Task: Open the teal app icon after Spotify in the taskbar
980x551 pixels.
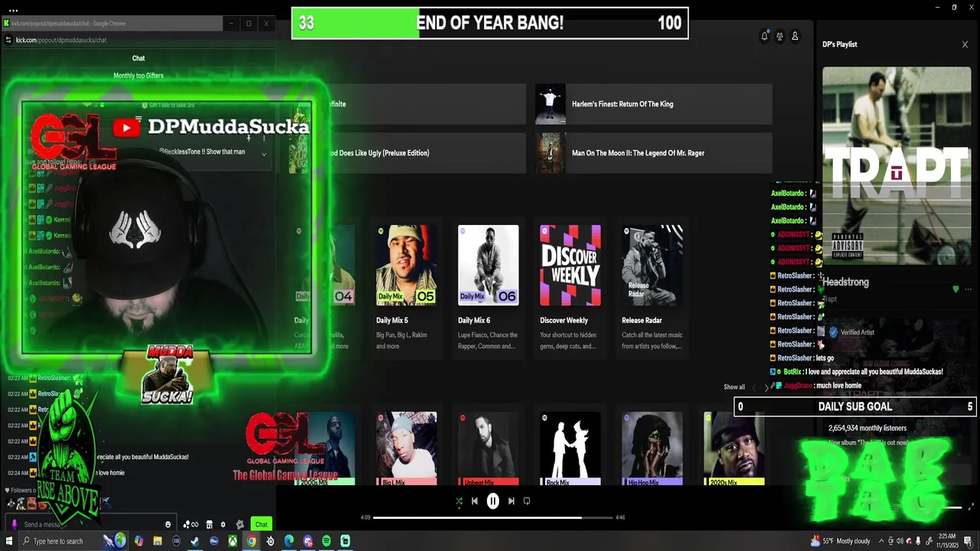Action: 345,541
